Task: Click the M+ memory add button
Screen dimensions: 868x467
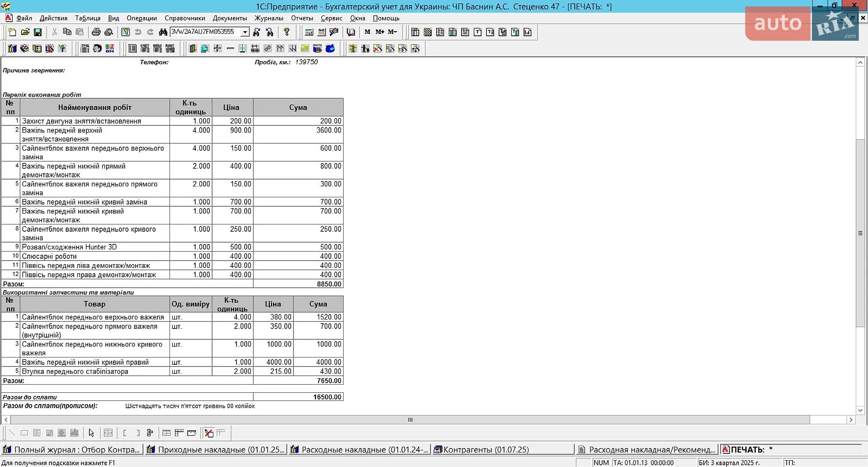Action: tap(380, 32)
